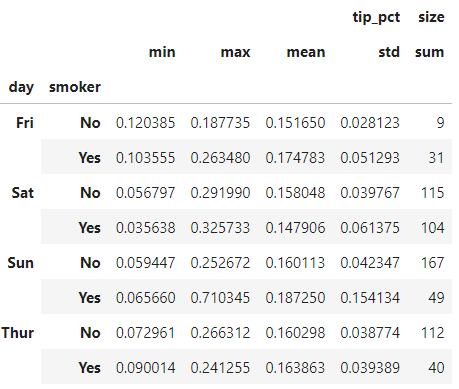Select the Fri row label
This screenshot has width=459, height=389.
pos(25,123)
